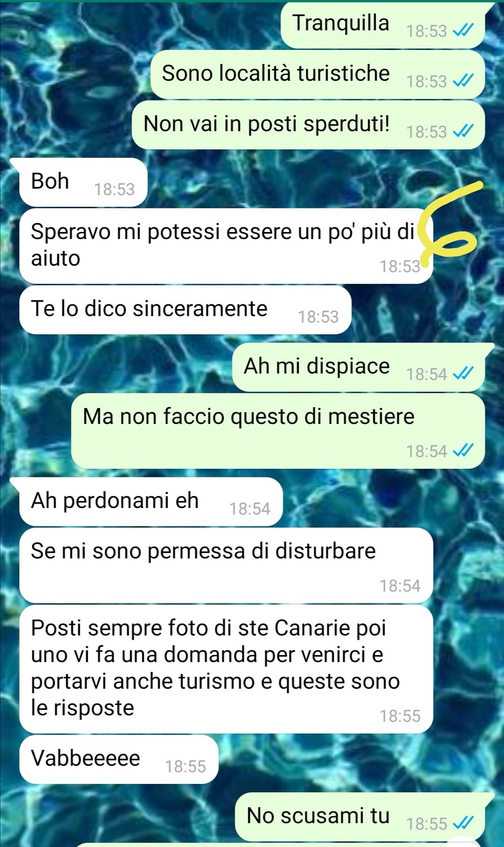Click double check icon beside 'Tranquilla'
This screenshot has height=847, width=504.
(x=463, y=31)
